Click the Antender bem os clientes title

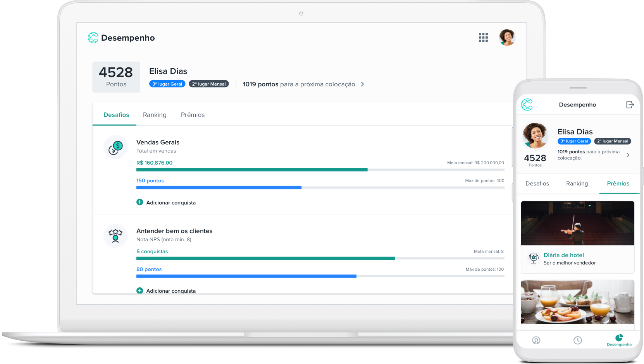174,231
